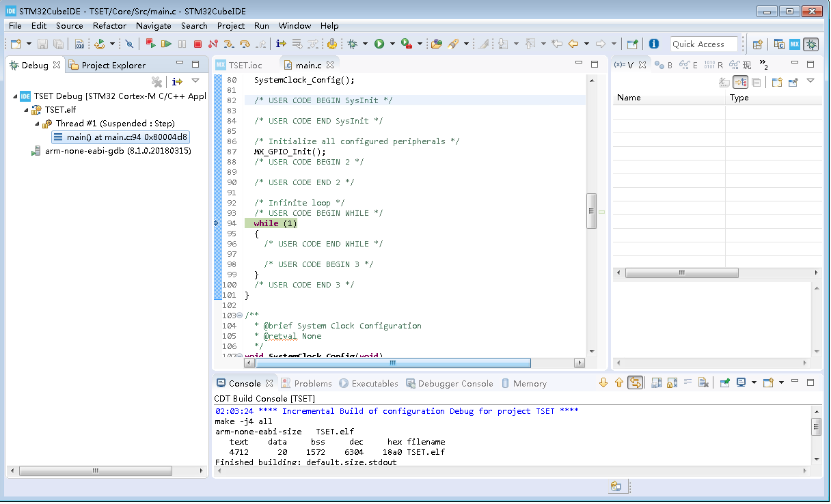The image size is (831, 504).
Task: Click the Step Into icon
Action: click(x=229, y=44)
